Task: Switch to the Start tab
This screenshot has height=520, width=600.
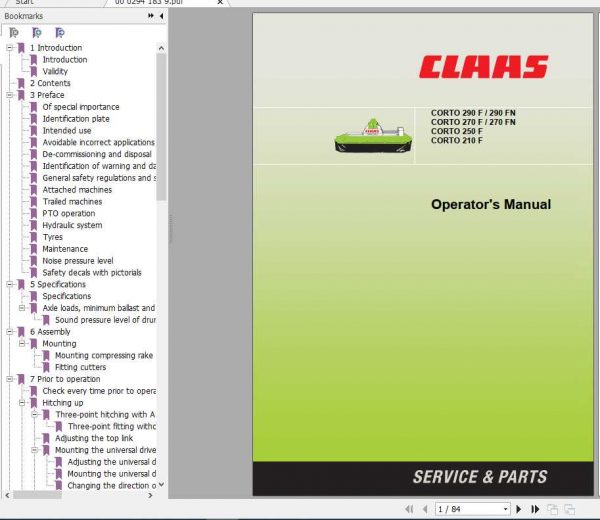Action: [24, 2]
